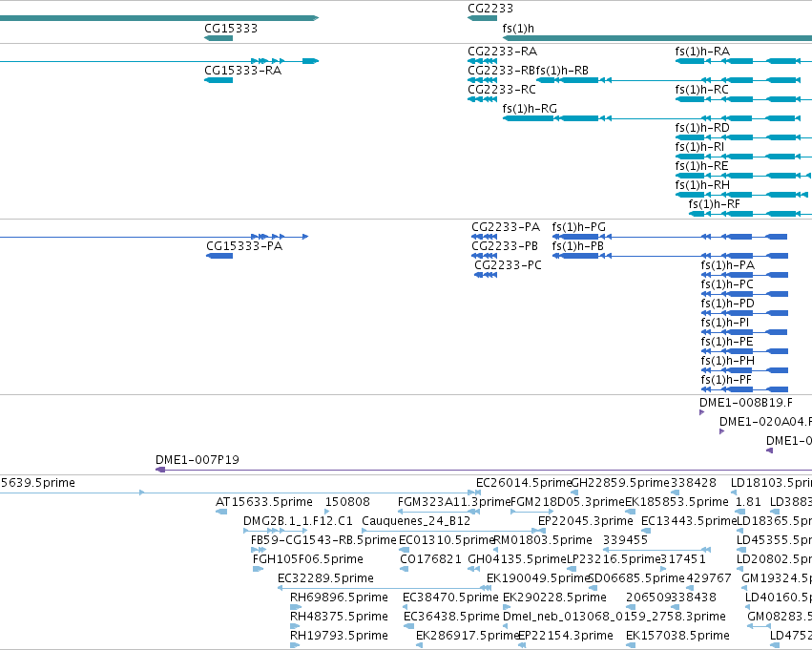Click the fs(1)h-RA transcript label
The image size is (812, 650).
tap(702, 52)
